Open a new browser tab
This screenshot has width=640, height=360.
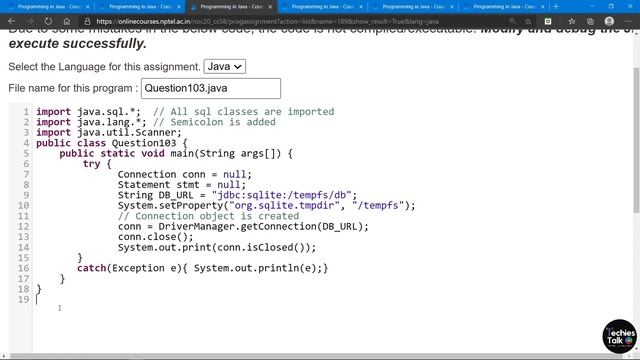(x=556, y=7)
